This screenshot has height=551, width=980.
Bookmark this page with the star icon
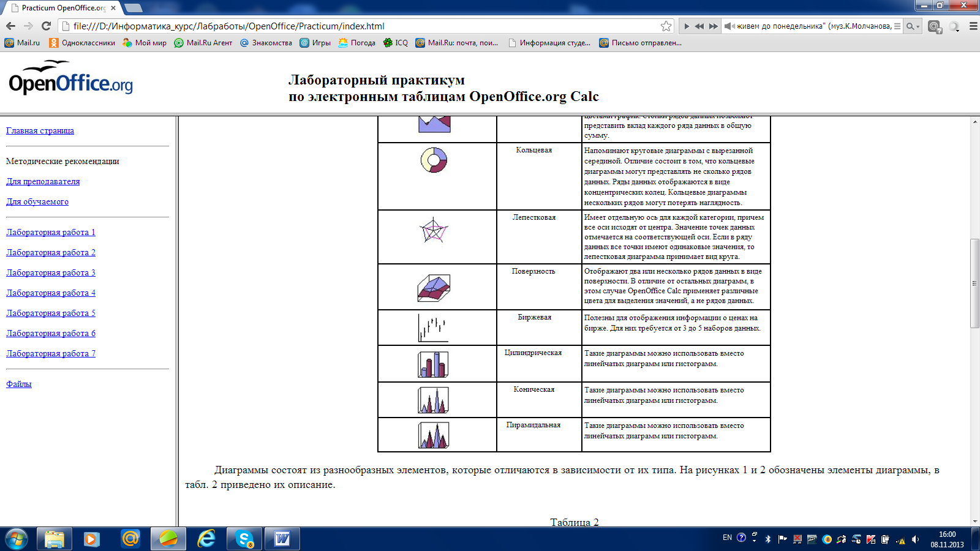tap(666, 26)
